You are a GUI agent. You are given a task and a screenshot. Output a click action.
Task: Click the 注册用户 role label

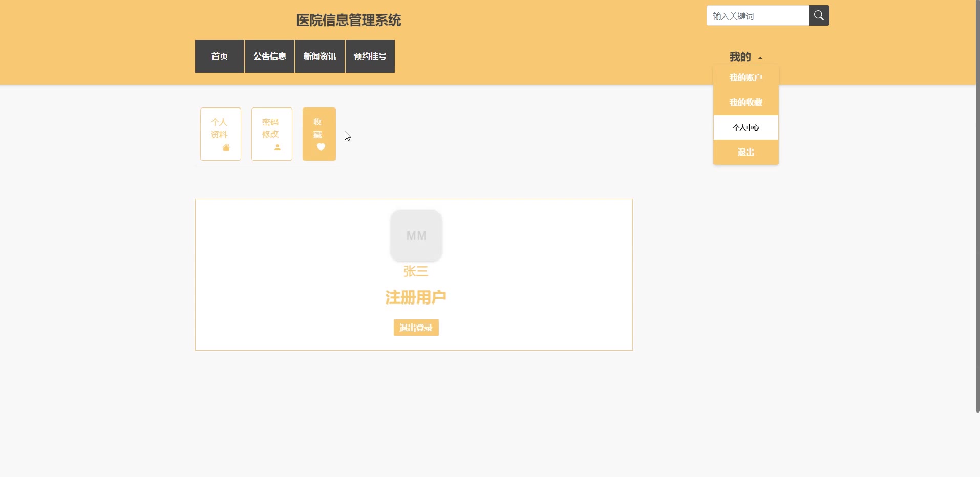point(416,297)
